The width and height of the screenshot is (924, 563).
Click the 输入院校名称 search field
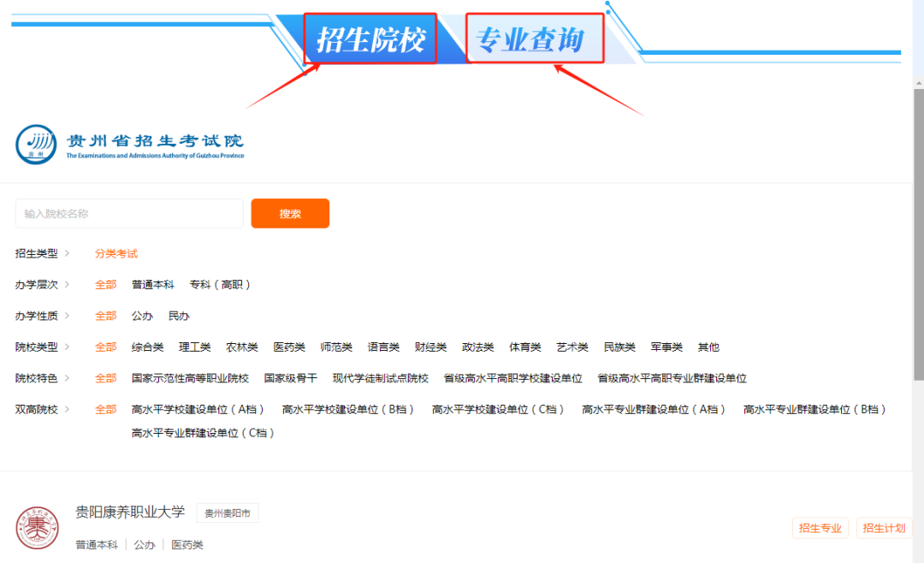pos(129,214)
